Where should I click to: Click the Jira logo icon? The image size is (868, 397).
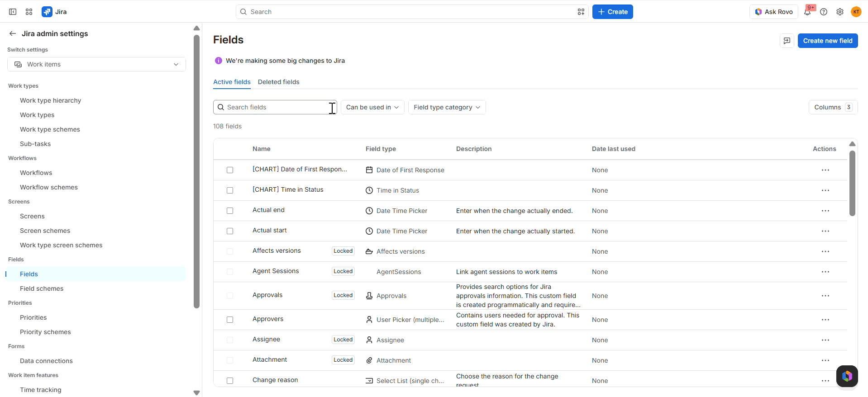(47, 12)
